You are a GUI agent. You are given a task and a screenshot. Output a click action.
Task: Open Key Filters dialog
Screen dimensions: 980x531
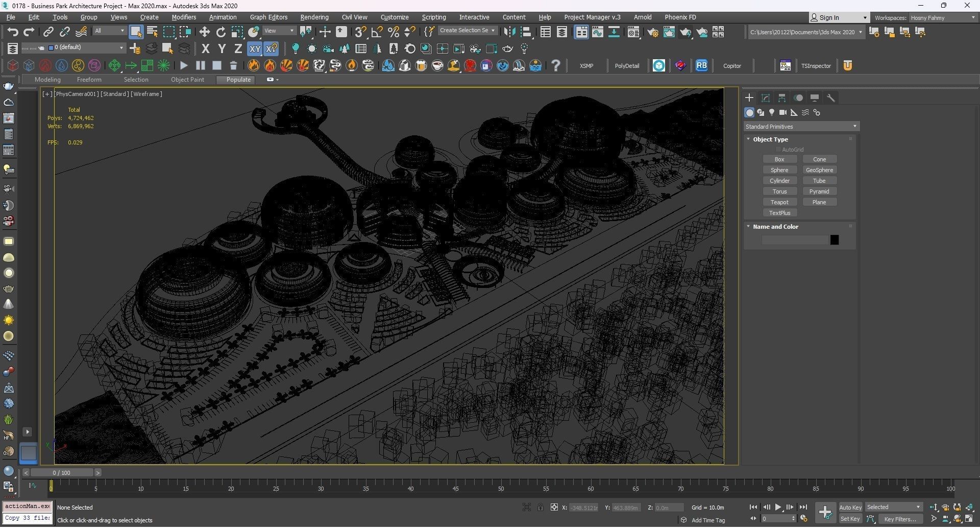coord(900,519)
